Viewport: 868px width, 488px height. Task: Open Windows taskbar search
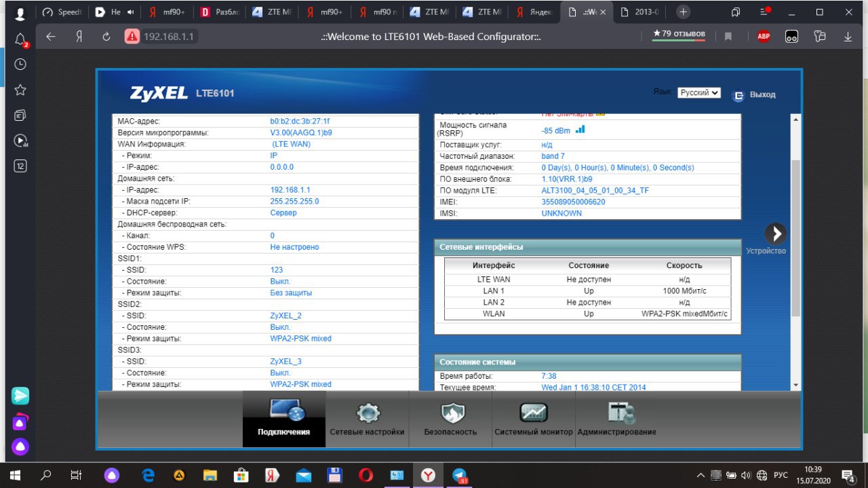[46, 475]
